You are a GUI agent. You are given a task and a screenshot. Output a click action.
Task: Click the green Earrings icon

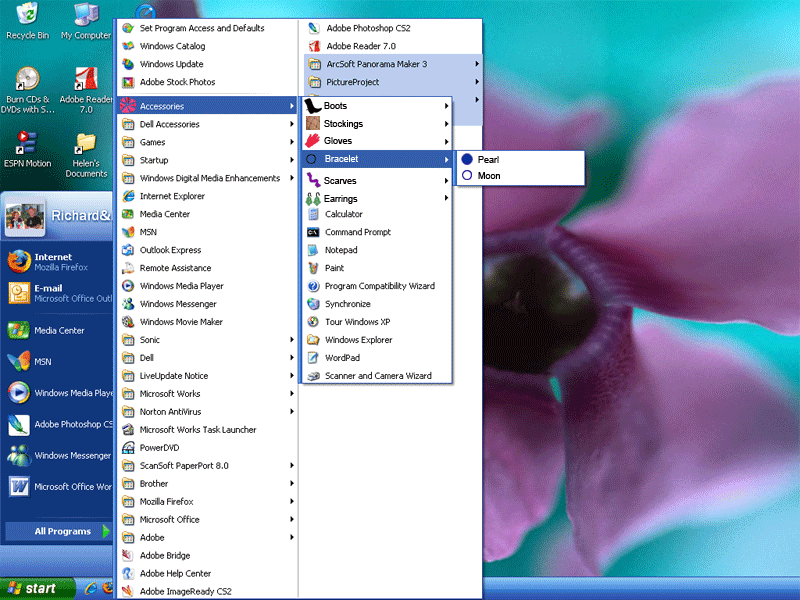click(313, 198)
